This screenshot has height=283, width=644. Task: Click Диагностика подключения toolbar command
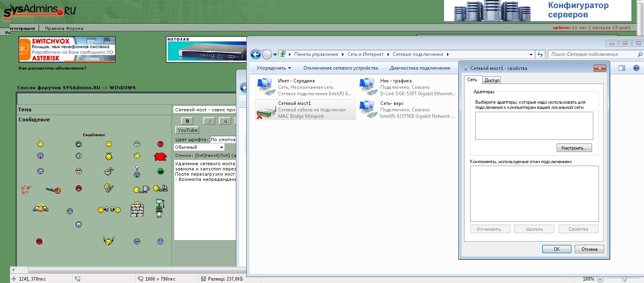(420, 68)
